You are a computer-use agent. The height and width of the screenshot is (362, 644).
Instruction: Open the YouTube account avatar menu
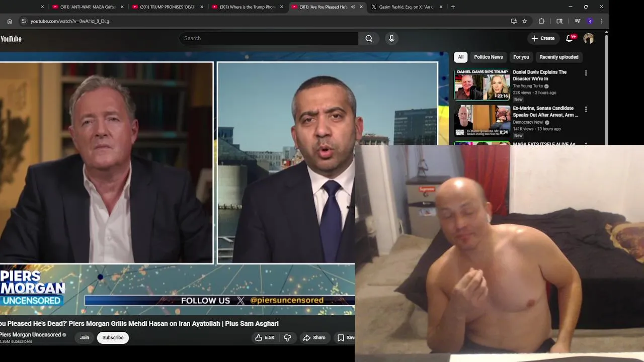pyautogui.click(x=588, y=38)
